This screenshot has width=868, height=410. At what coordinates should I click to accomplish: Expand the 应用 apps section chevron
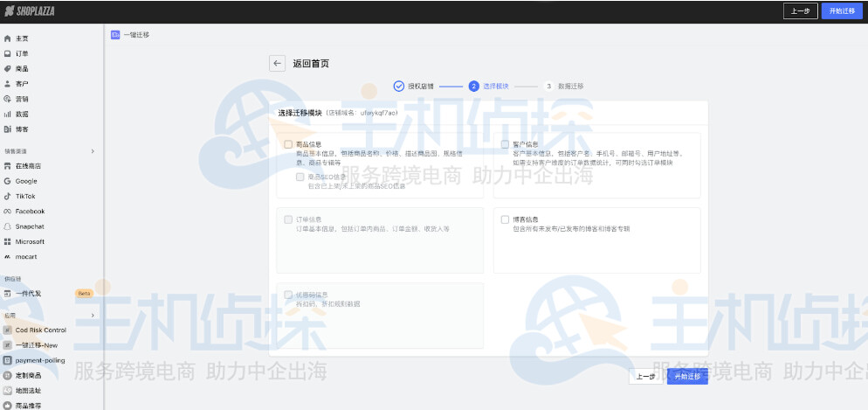93,316
